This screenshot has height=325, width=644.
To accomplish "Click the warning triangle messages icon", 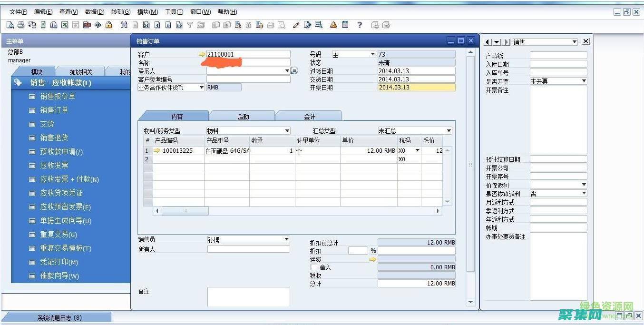I will pos(333,25).
